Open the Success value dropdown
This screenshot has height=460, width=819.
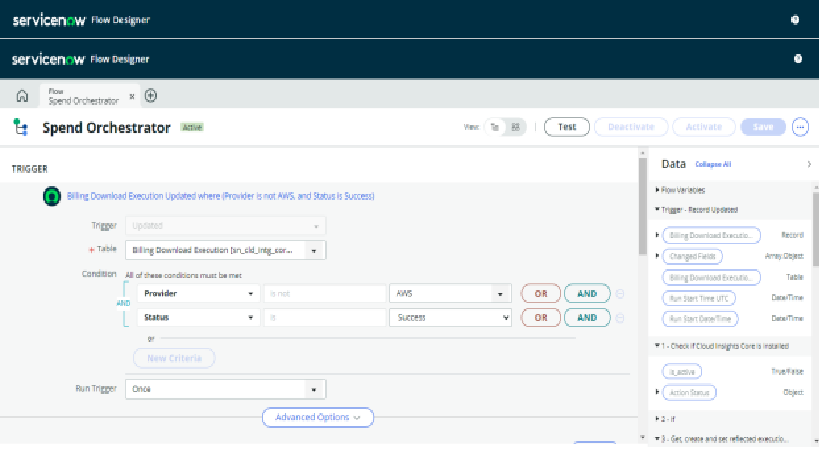pos(450,317)
